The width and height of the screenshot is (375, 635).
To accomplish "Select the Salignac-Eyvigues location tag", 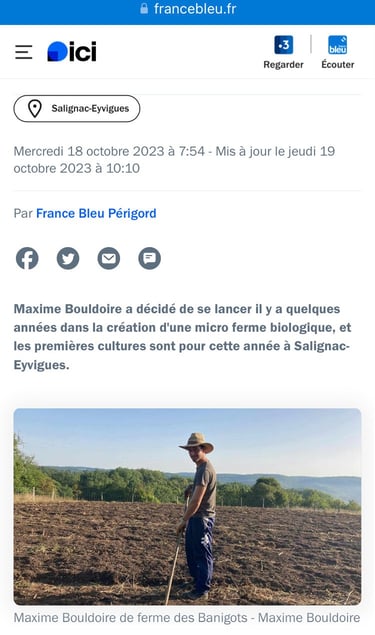I will click(77, 109).
